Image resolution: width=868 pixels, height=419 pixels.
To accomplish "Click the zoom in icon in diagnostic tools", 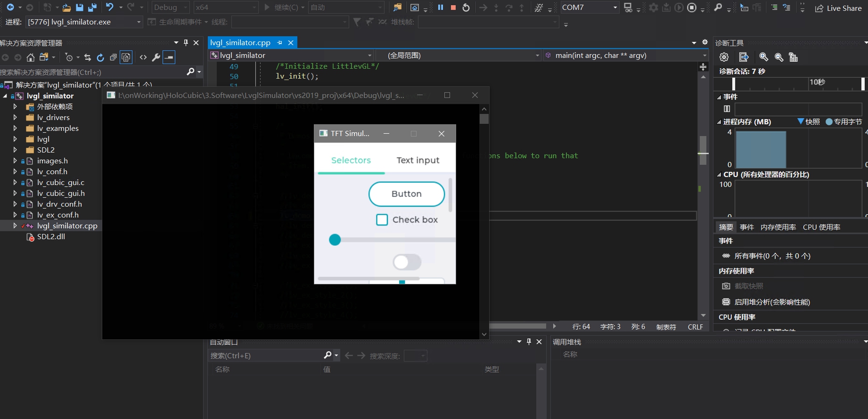I will tap(764, 57).
